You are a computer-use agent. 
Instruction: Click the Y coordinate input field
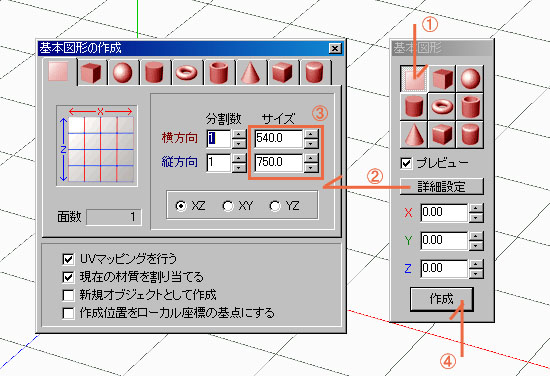(444, 241)
